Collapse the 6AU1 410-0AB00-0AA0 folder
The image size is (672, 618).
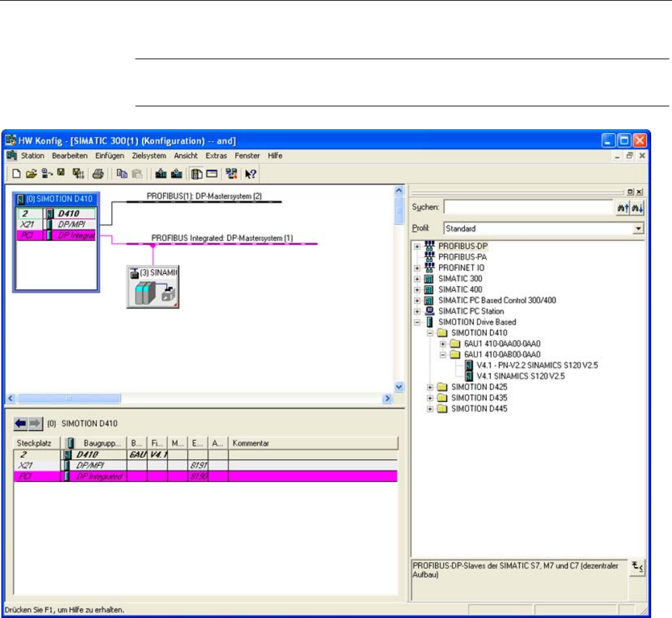click(x=442, y=354)
